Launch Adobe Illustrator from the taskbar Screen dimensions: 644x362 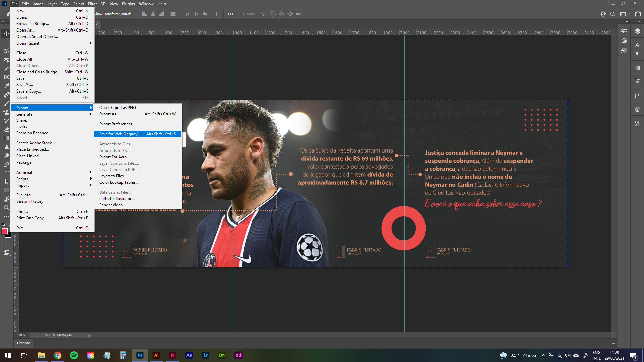point(156,355)
